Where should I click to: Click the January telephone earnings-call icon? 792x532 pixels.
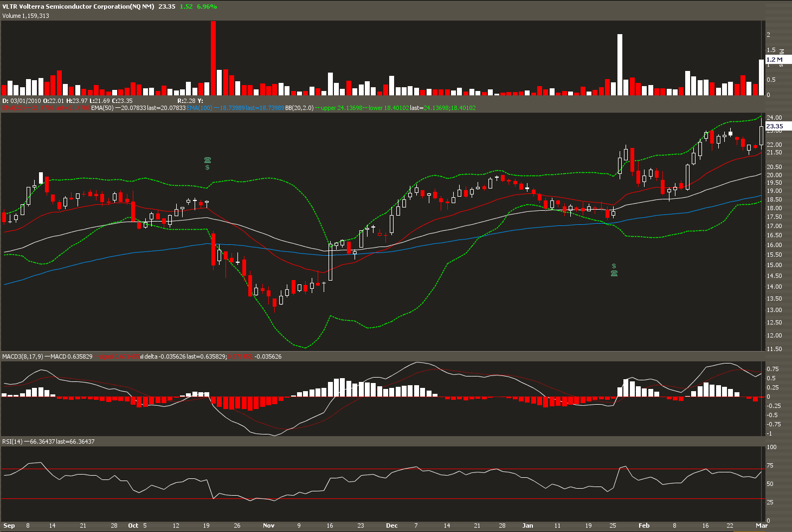point(614,273)
